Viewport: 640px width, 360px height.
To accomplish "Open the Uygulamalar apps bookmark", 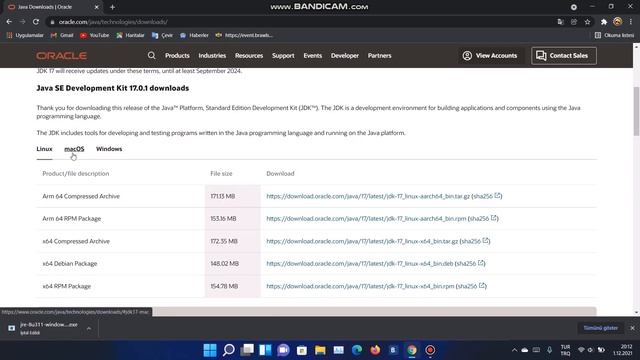I will point(25,36).
